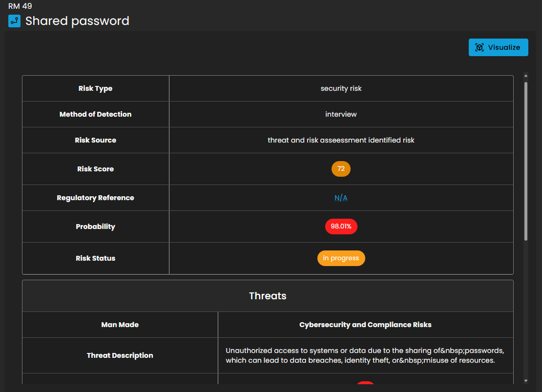Select the 'Man Made' column header
The height and width of the screenshot is (392, 542).
tap(120, 325)
